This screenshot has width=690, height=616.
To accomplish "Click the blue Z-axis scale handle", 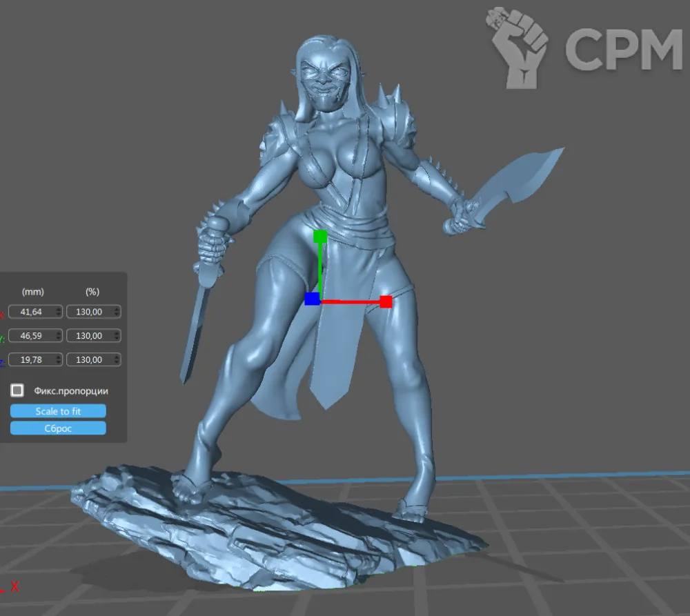I will point(312,299).
